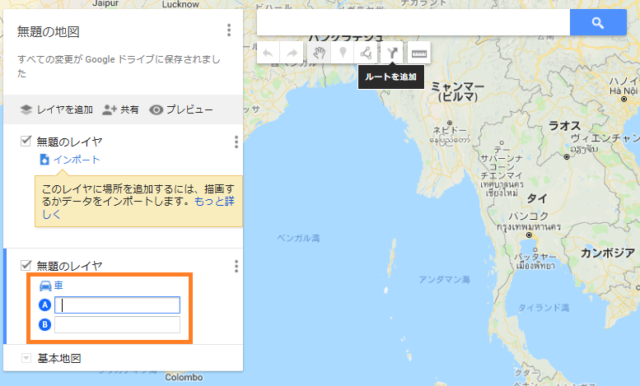Open options menu of first 無題のレイヤ
640x386 pixels.
(236, 142)
